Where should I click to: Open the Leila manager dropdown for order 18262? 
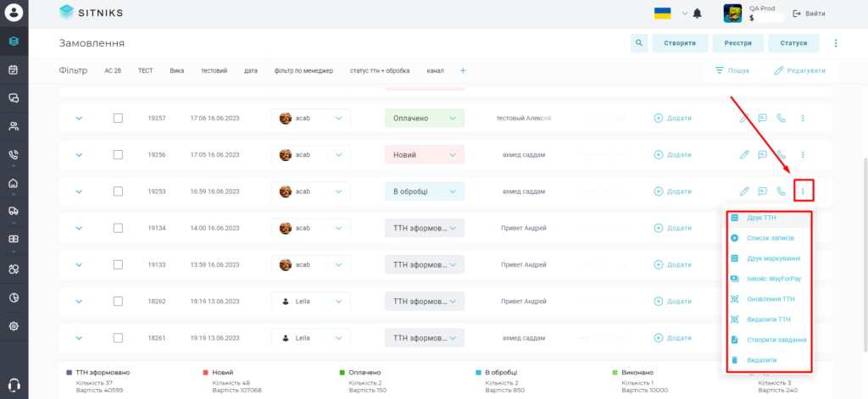pos(310,302)
